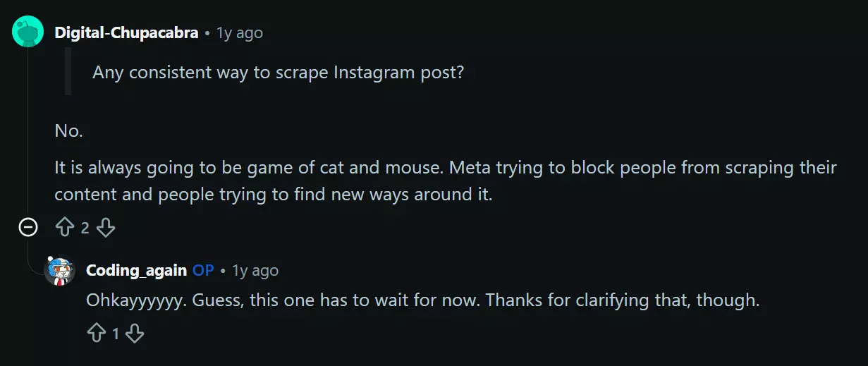
Task: Click the "1y ago" timestamp beside Coding_again
Action: pos(255,270)
